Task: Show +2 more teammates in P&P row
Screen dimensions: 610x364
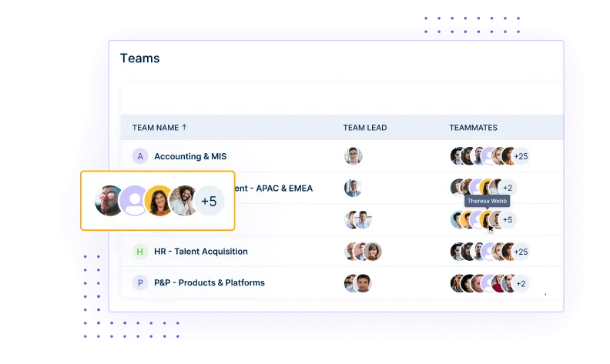Action: (521, 283)
